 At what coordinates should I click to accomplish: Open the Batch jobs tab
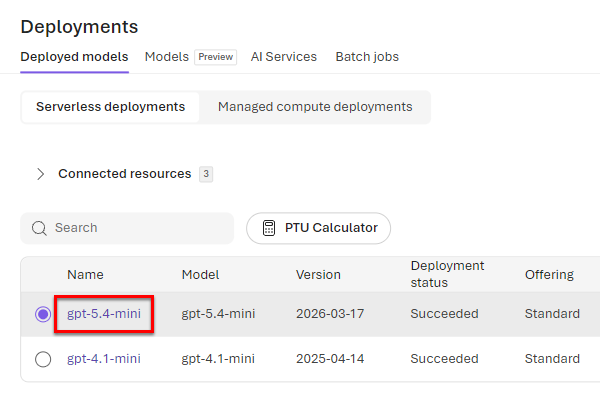click(367, 57)
